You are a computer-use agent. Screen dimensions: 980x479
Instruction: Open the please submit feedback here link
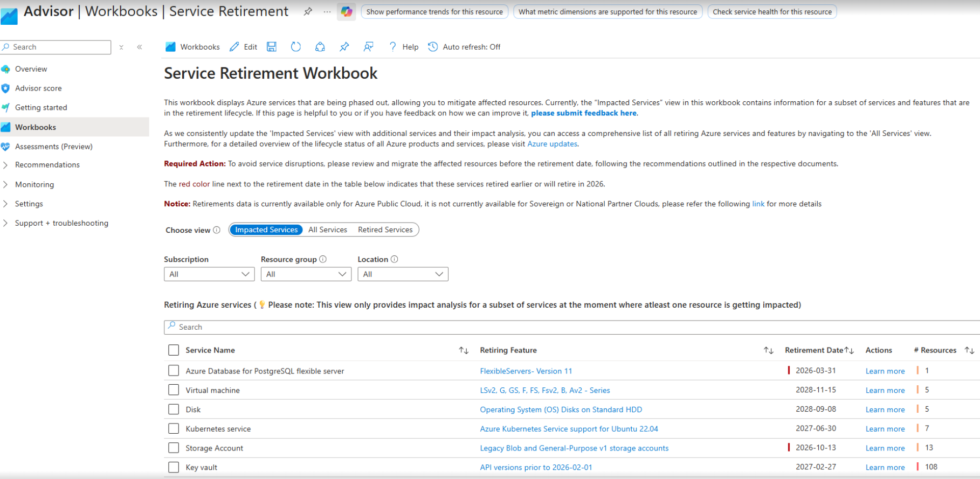pos(584,113)
